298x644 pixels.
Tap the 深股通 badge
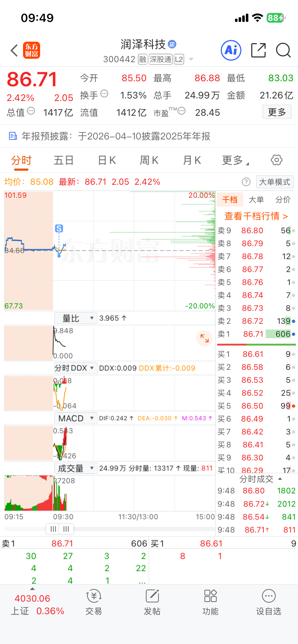161,59
